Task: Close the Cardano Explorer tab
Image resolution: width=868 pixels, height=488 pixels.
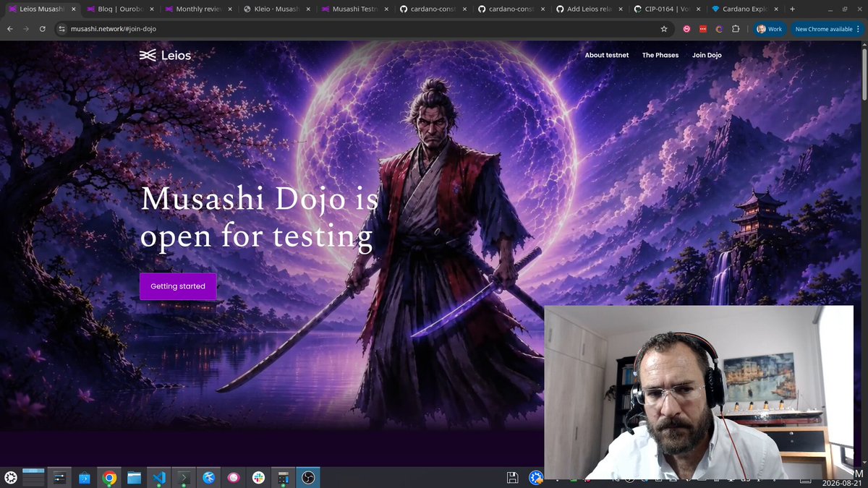Action: [775, 9]
